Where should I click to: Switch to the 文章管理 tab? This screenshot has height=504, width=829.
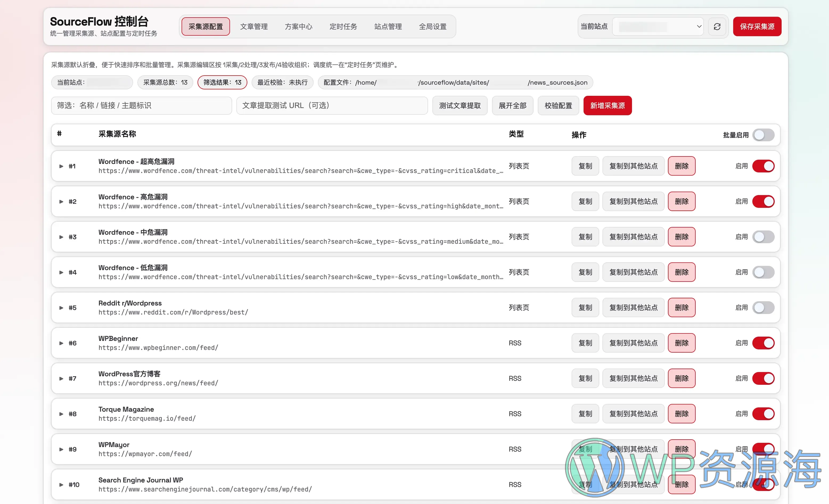254,27
